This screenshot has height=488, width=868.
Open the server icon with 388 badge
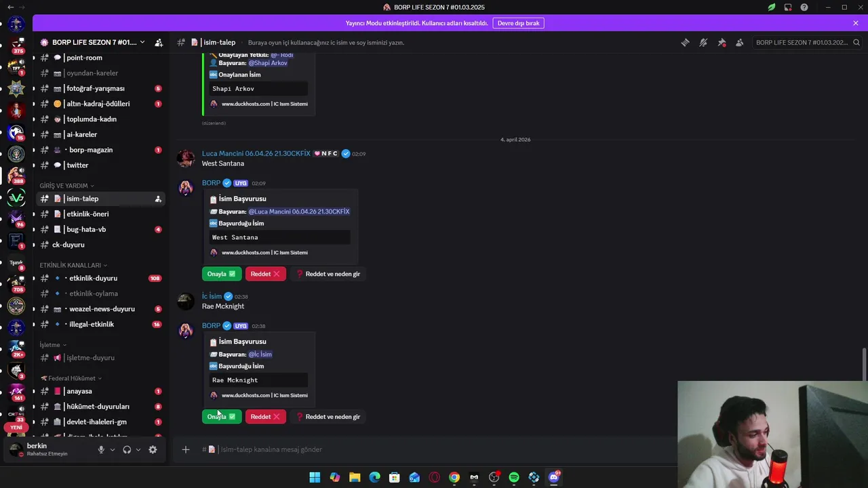click(x=16, y=175)
